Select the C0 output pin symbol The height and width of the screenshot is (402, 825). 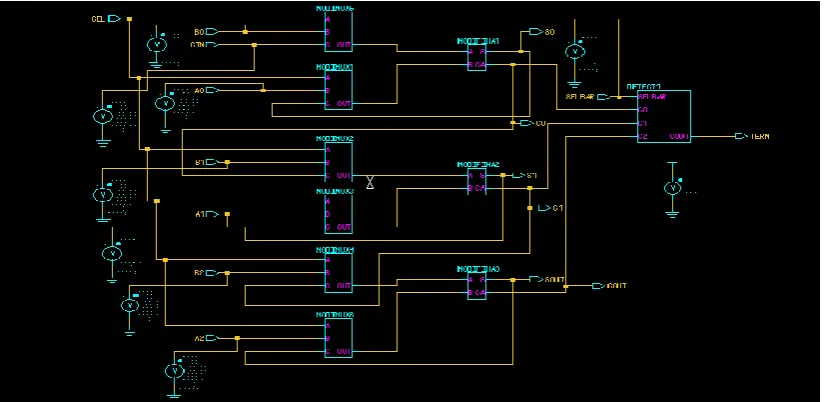(x=528, y=123)
